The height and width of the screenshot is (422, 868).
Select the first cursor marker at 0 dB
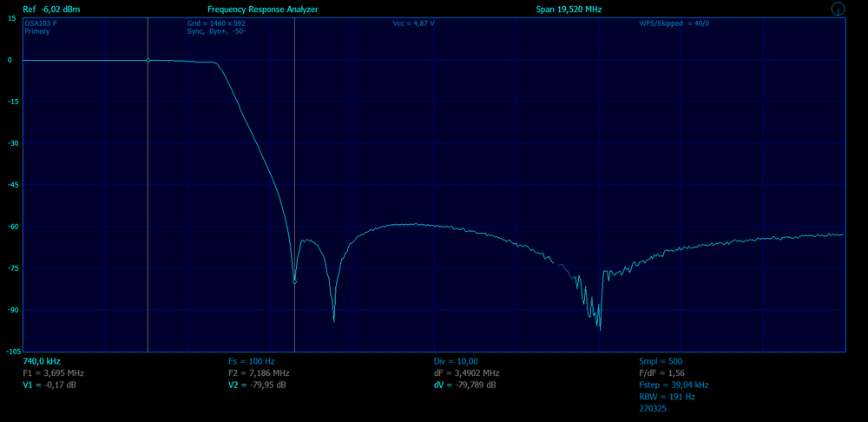[148, 61]
